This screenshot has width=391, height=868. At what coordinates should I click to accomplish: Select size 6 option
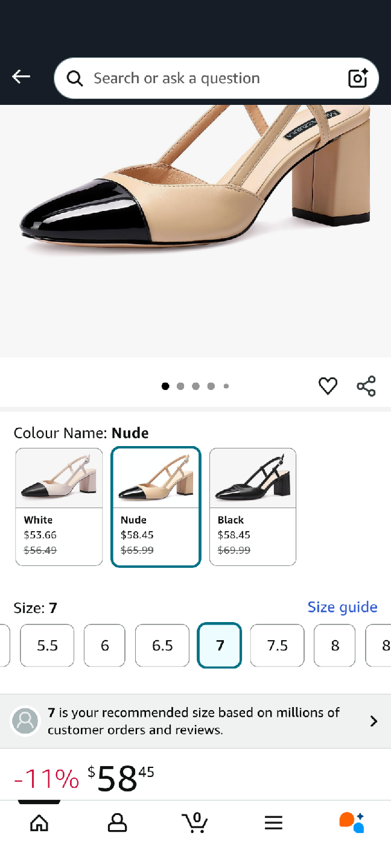click(104, 646)
